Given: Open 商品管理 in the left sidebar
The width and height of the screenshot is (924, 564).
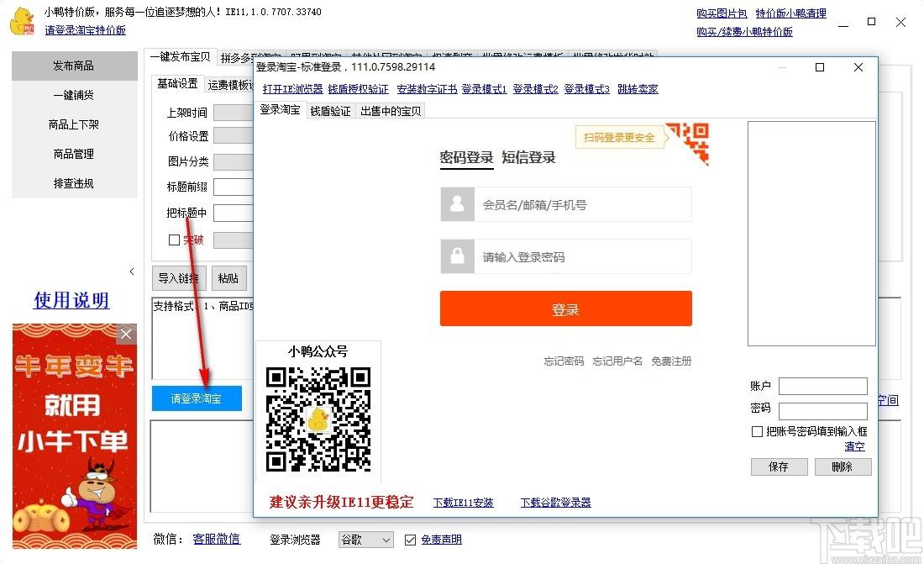Looking at the screenshot, I should pyautogui.click(x=74, y=154).
